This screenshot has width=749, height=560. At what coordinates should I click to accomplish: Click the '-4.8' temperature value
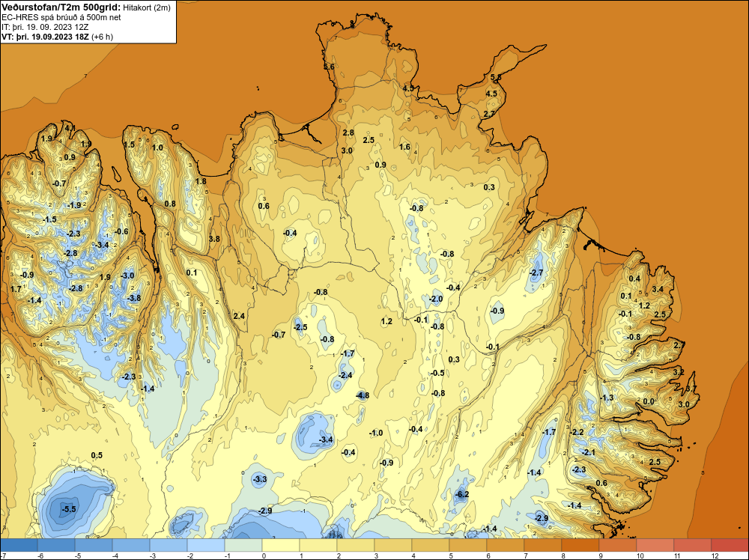tap(363, 395)
